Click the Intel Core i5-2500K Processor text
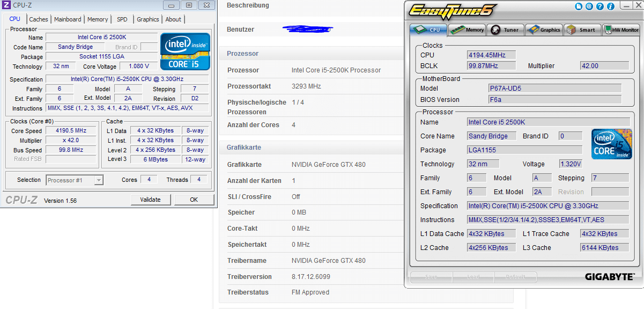Image resolution: width=644 pixels, height=309 pixels. 336,70
